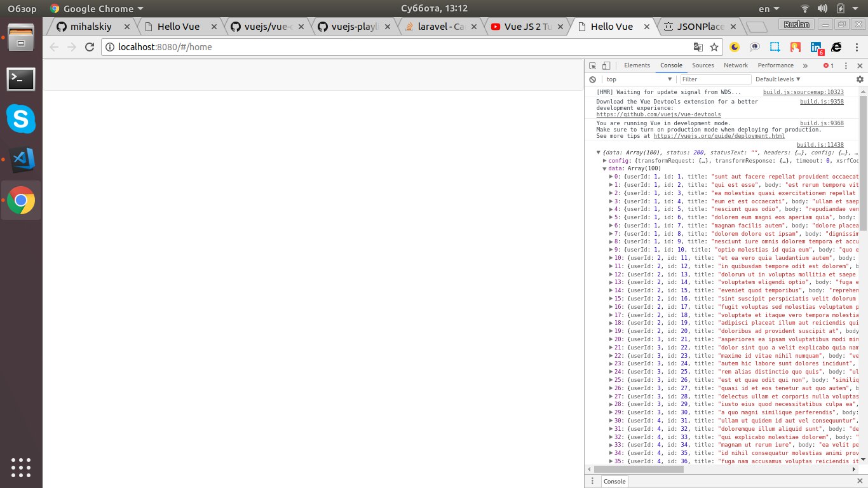Switch to the laravel Stack Overflow tab
Image resolution: width=868 pixels, height=488 pixels.
[x=440, y=27]
